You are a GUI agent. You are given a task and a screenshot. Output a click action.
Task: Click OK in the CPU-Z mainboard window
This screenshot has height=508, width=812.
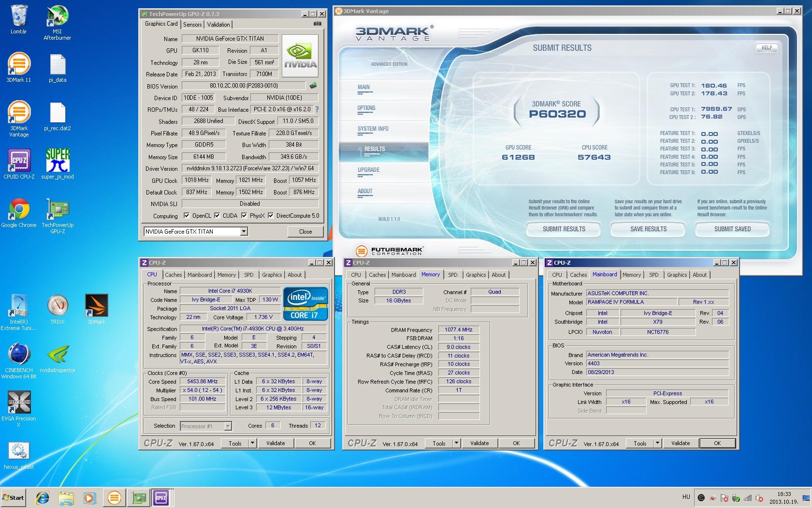point(717,443)
